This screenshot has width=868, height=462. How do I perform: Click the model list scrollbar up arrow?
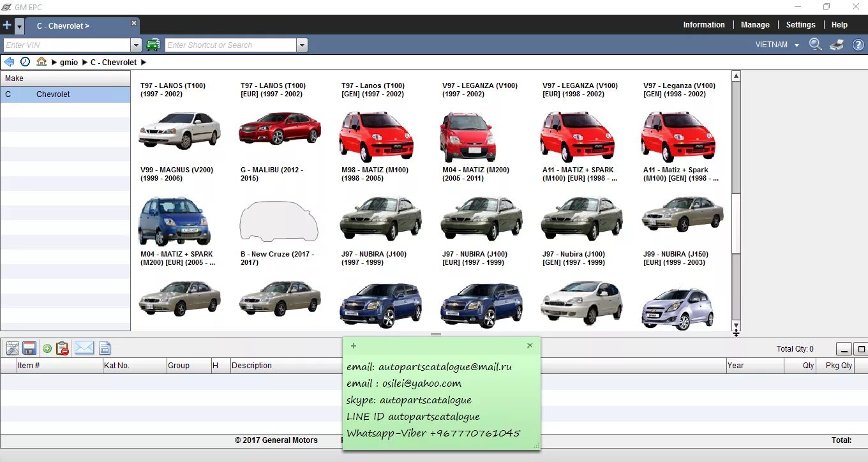coord(736,76)
